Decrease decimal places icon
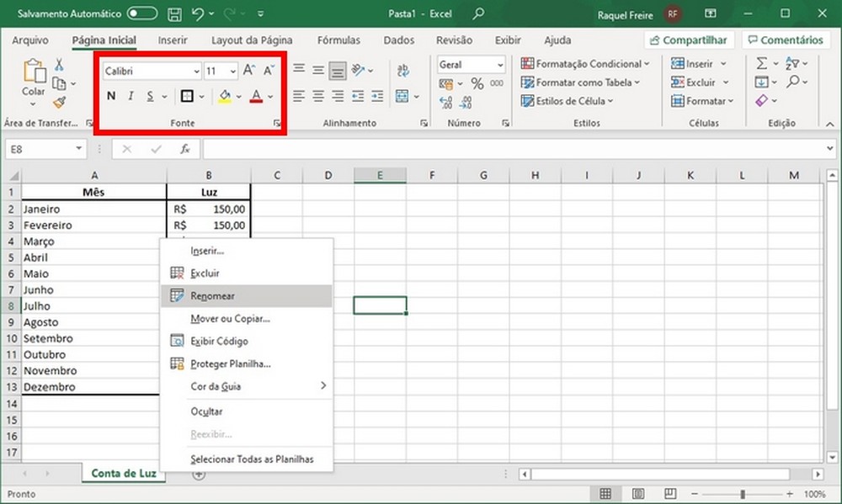The width and height of the screenshot is (842, 504). 466,102
